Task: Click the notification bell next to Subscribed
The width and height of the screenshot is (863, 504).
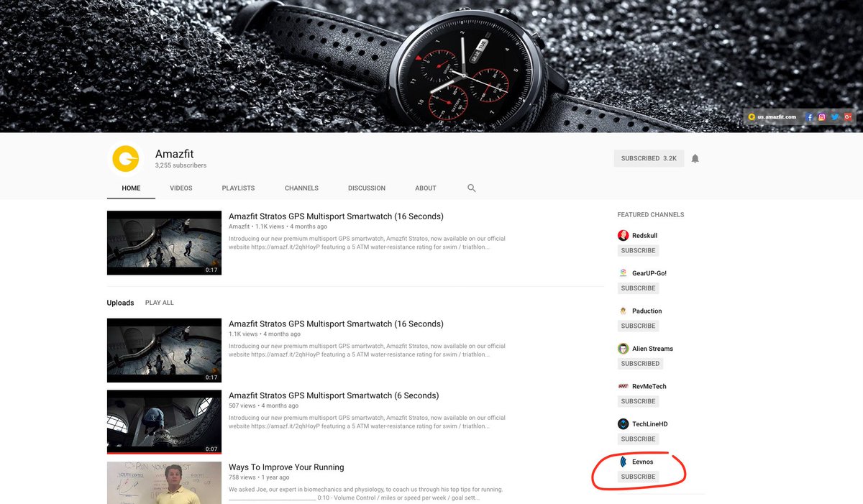Action: [695, 158]
